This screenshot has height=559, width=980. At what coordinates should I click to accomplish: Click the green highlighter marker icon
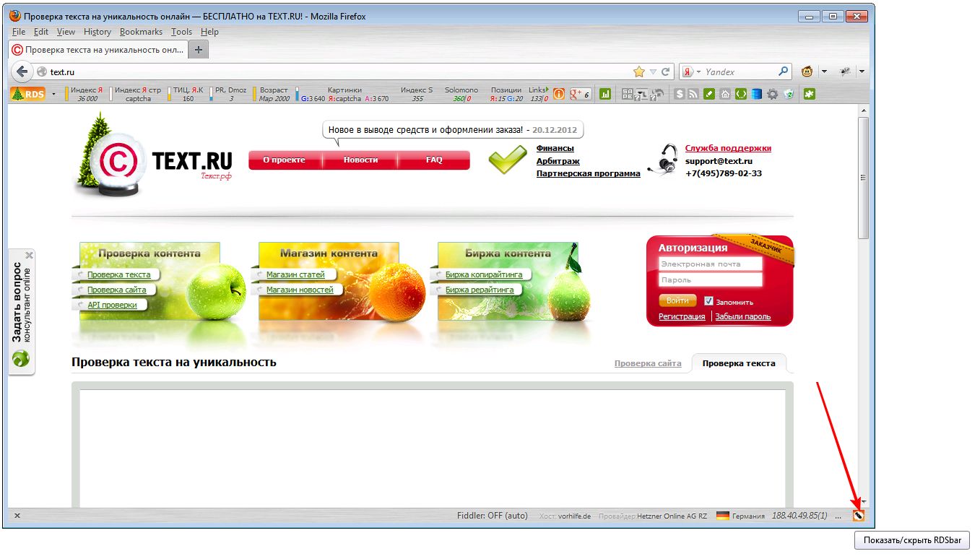(710, 94)
